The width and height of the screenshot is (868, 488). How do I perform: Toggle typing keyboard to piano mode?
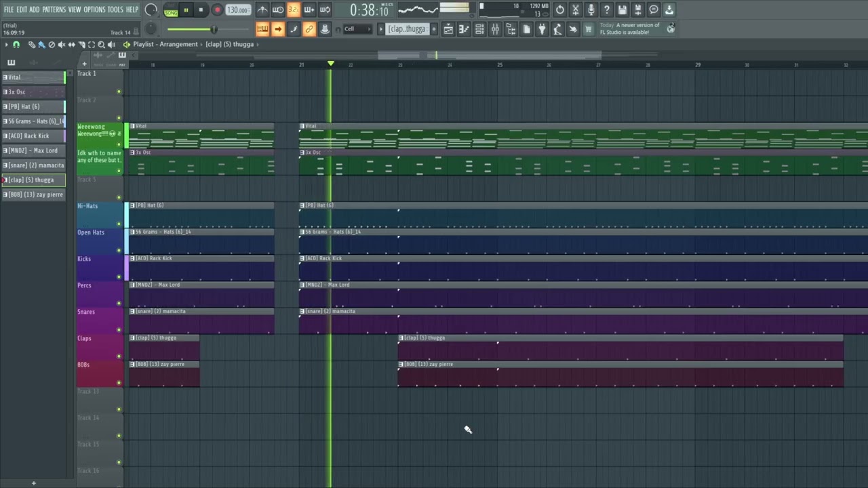262,29
